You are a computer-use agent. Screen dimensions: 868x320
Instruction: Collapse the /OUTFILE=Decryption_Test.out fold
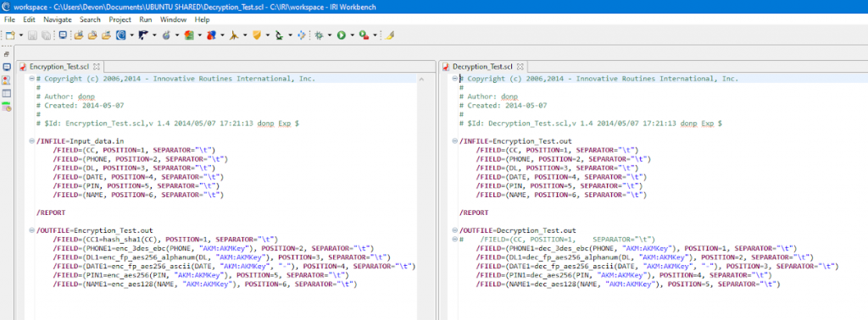click(455, 230)
